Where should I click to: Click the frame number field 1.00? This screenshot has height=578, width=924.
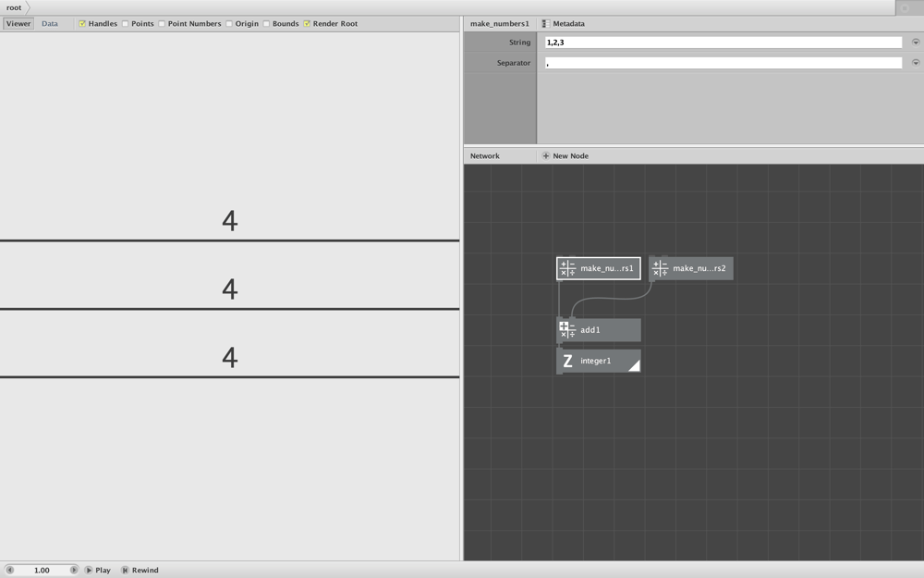pos(42,571)
